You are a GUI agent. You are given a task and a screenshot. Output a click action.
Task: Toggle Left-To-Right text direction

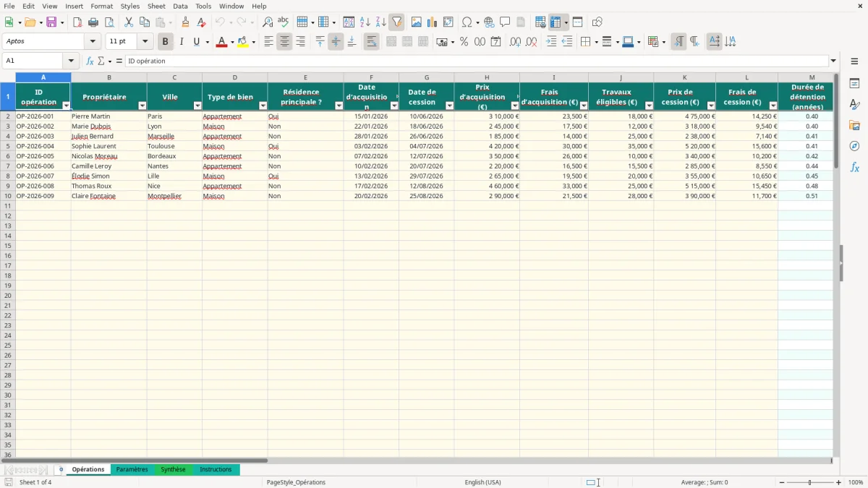(678, 42)
